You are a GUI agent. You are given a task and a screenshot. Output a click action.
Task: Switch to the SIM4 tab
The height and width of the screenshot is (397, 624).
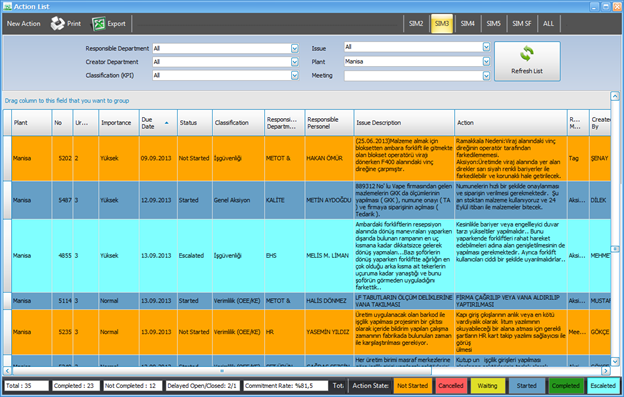(468, 23)
